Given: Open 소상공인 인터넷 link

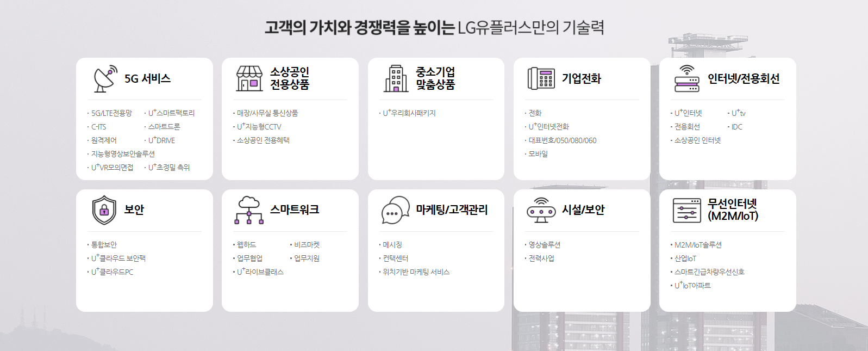Looking at the screenshot, I should click(697, 140).
